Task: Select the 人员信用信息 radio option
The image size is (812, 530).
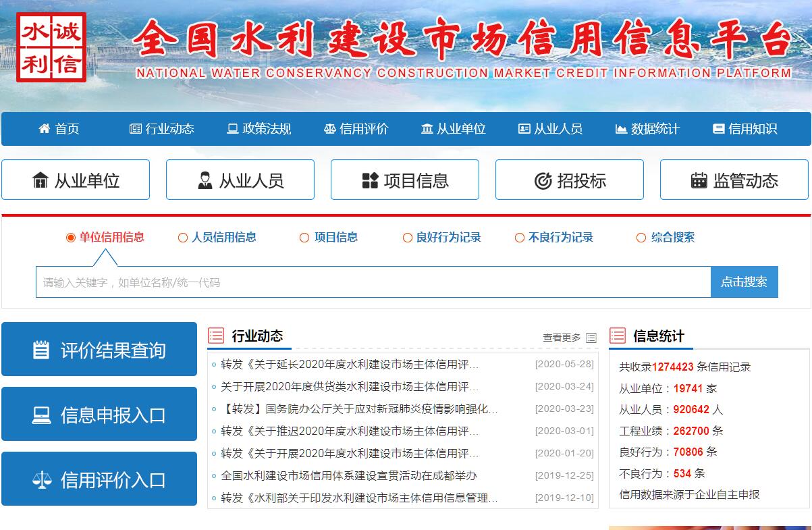Action: [183, 238]
